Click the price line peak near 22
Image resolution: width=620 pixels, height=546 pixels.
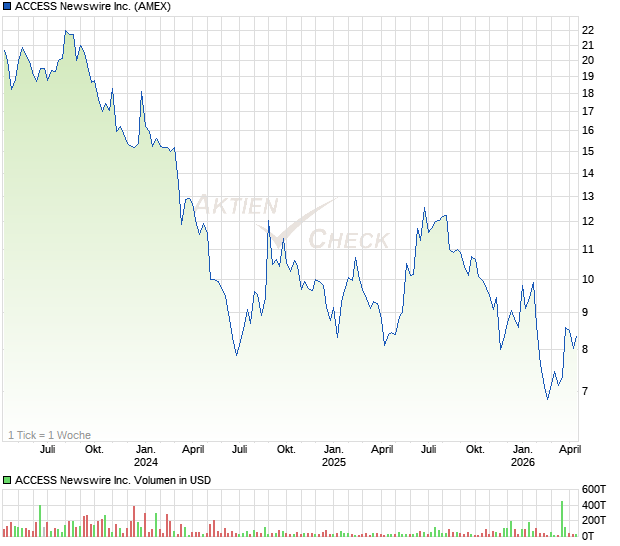(66, 31)
